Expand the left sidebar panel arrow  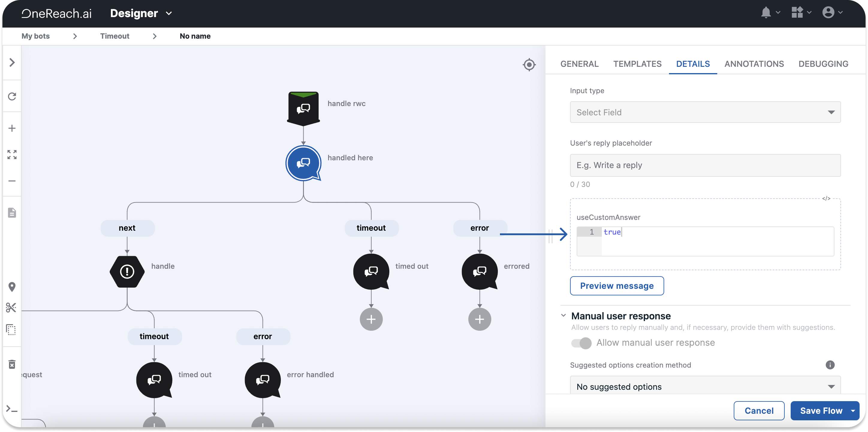click(x=12, y=63)
